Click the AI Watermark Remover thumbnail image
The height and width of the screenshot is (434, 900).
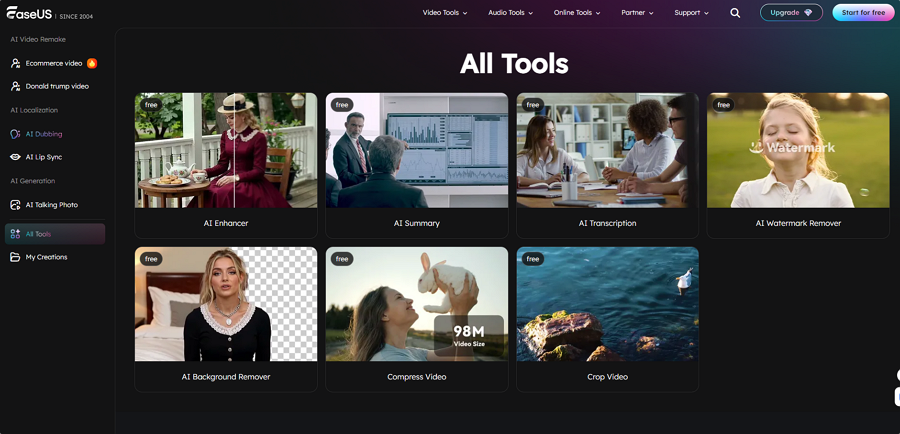(798, 150)
